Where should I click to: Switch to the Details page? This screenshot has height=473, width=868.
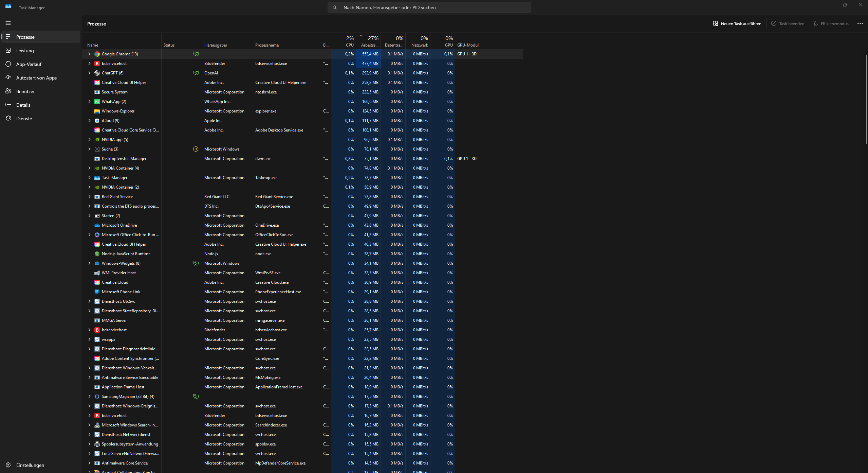click(x=23, y=105)
